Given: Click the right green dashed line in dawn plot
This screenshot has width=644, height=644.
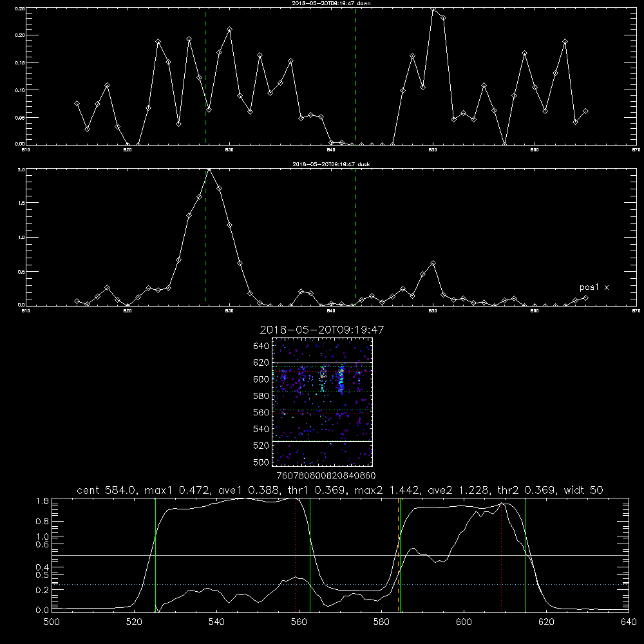Looking at the screenshot, I should [x=355, y=76].
